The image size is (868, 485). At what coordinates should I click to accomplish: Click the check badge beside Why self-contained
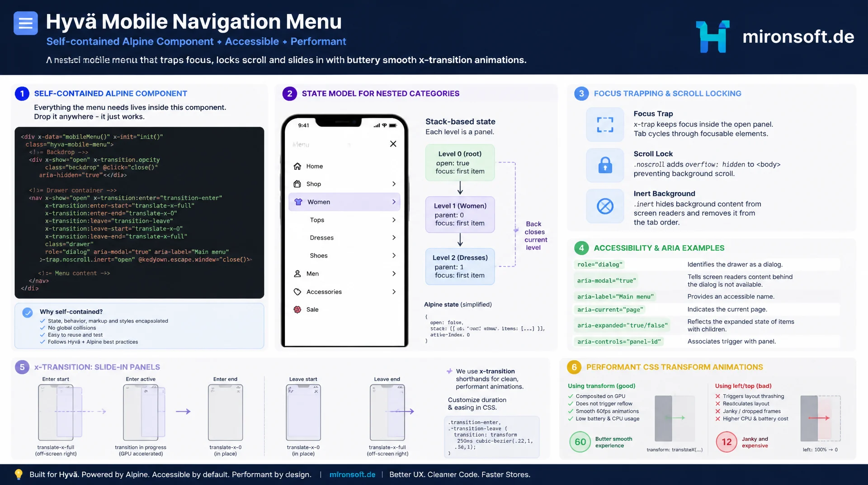point(28,312)
